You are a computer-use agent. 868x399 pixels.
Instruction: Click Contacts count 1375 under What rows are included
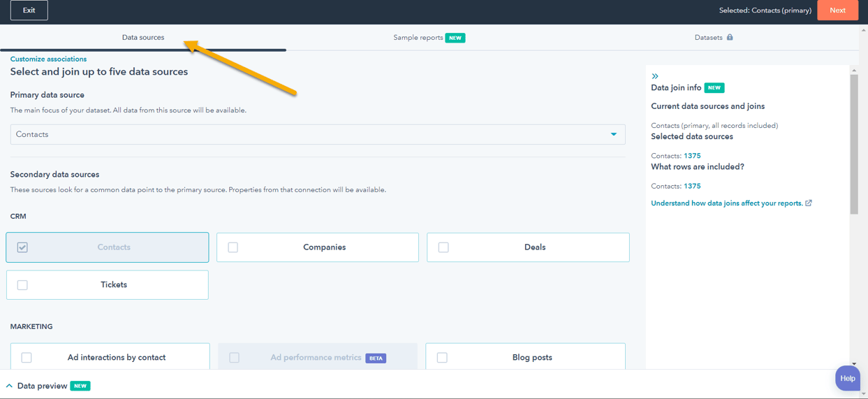tap(692, 187)
